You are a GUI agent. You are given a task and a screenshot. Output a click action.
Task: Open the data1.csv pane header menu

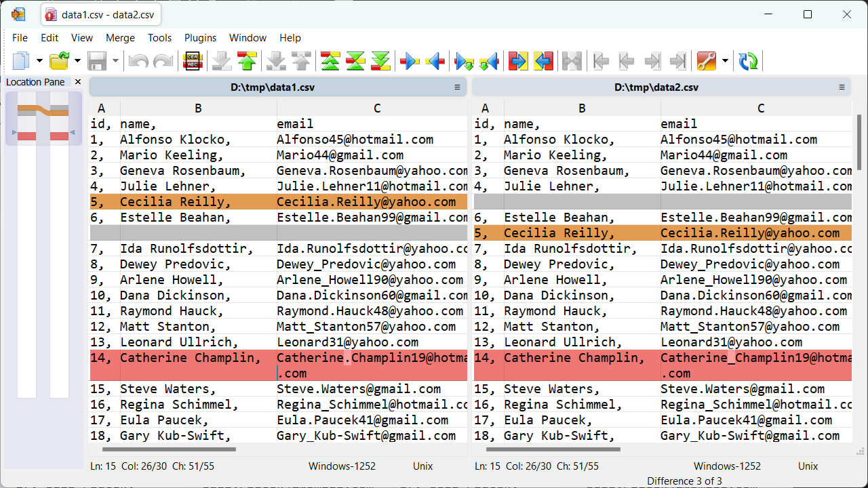[457, 87]
